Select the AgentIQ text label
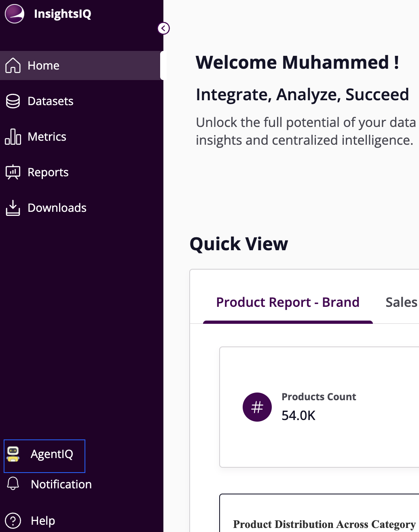 click(52, 454)
